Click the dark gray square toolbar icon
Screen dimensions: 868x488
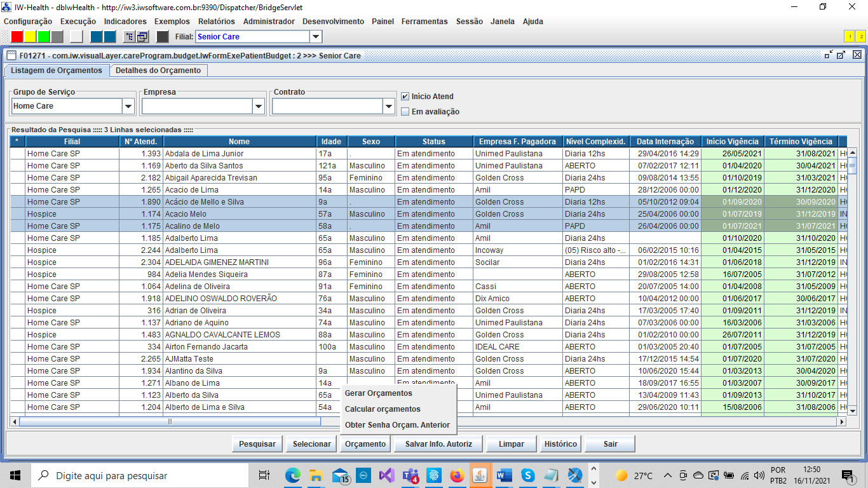click(163, 36)
